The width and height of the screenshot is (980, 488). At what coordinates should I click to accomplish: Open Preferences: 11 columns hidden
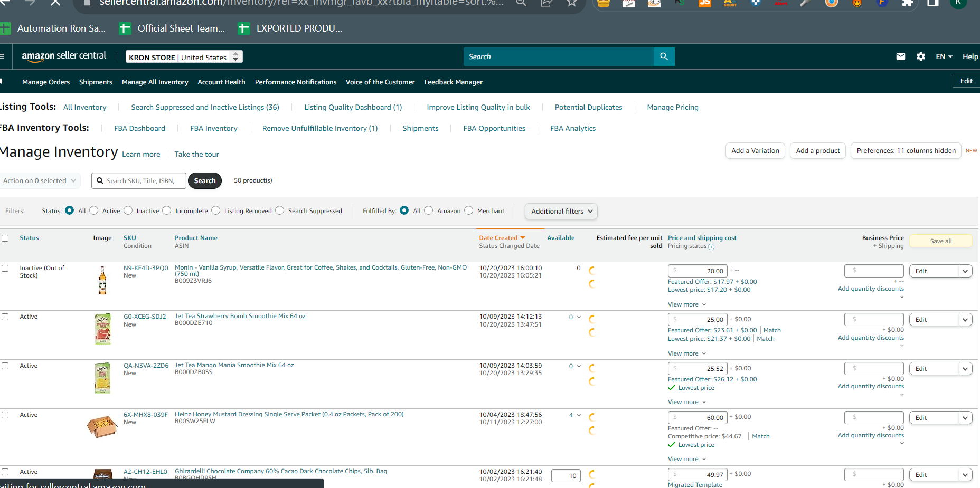point(906,151)
